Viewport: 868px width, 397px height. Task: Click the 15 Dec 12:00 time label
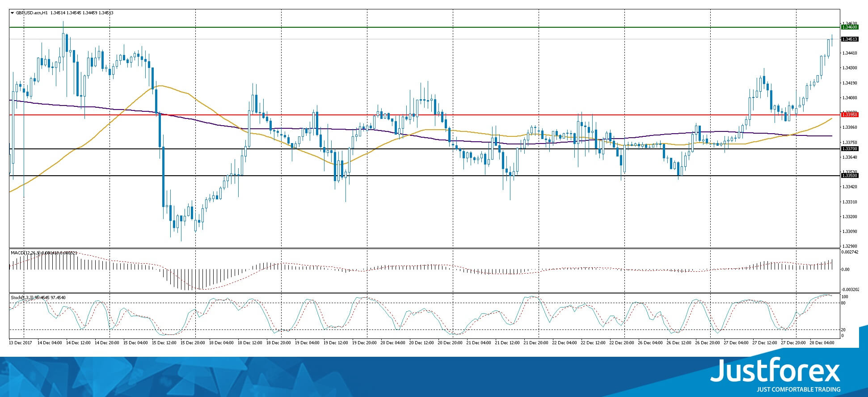(164, 343)
